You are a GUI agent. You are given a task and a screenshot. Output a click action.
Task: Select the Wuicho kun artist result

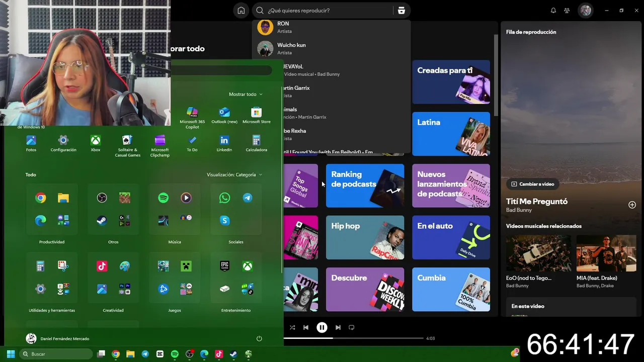pyautogui.click(x=331, y=49)
